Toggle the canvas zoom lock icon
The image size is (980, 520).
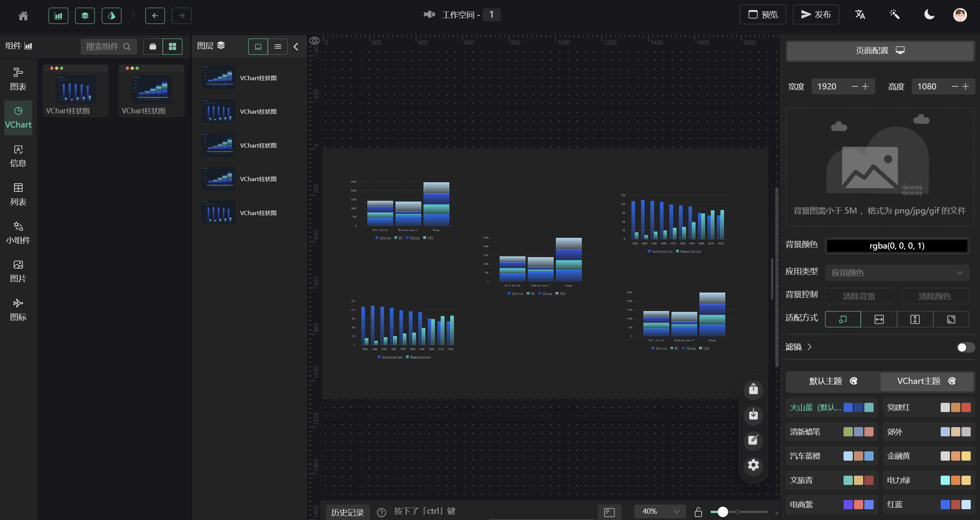(698, 512)
